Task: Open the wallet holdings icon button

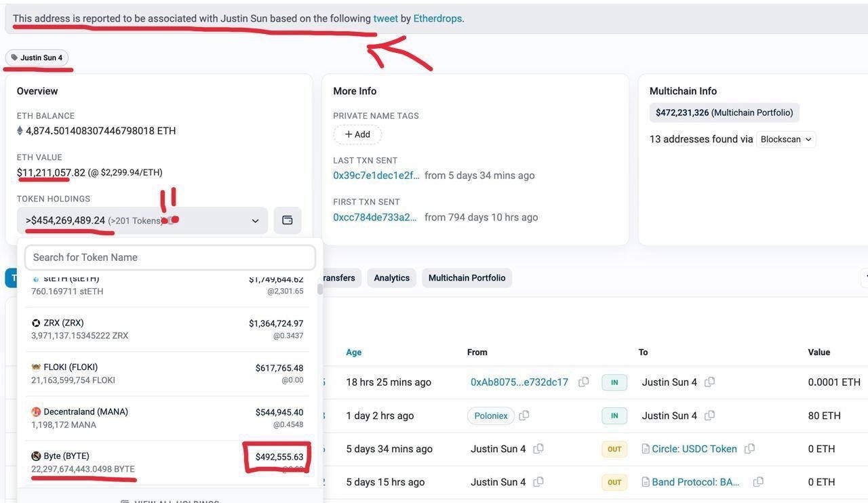Action: click(288, 220)
